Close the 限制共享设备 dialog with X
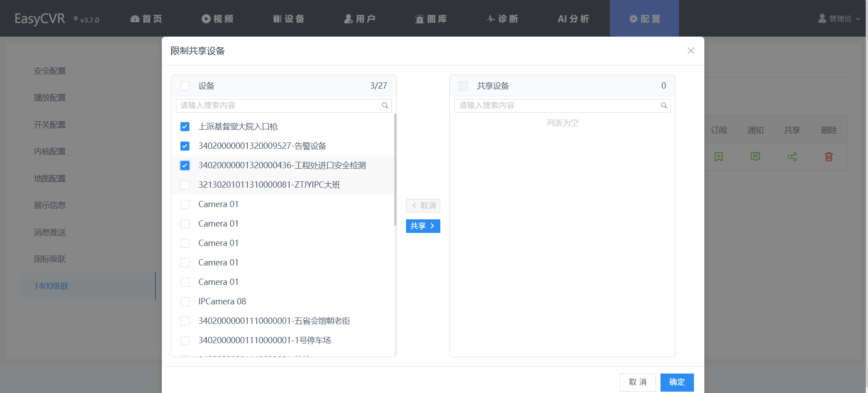Image resolution: width=868 pixels, height=393 pixels. pyautogui.click(x=691, y=51)
